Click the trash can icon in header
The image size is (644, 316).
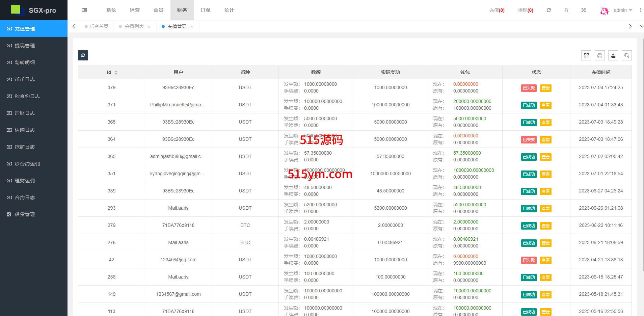tap(566, 10)
